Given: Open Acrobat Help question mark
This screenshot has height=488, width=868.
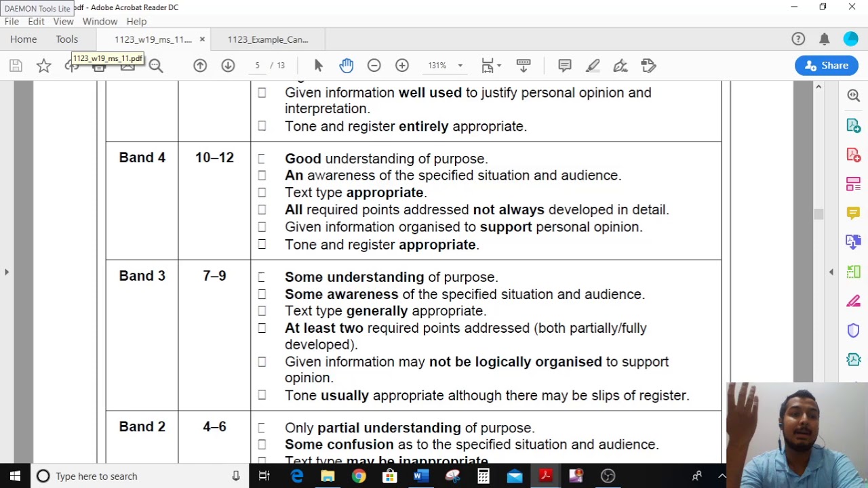Looking at the screenshot, I should (798, 39).
